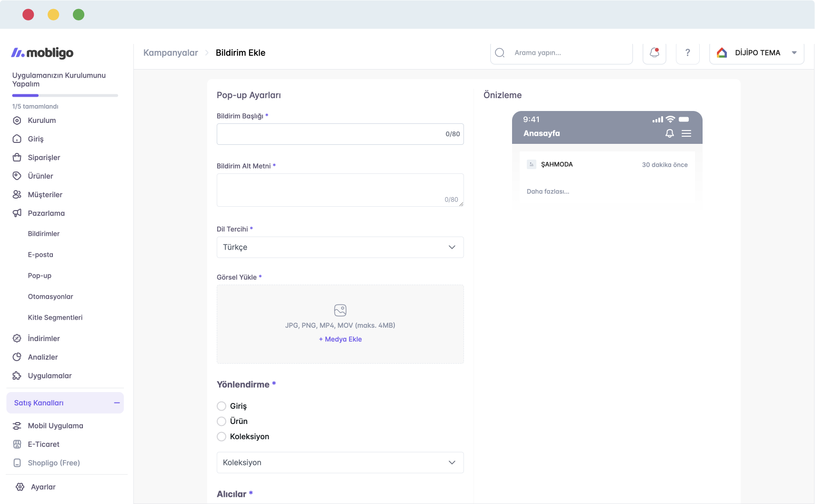
Task: Choose the Ürün radio option
Action: tap(221, 421)
